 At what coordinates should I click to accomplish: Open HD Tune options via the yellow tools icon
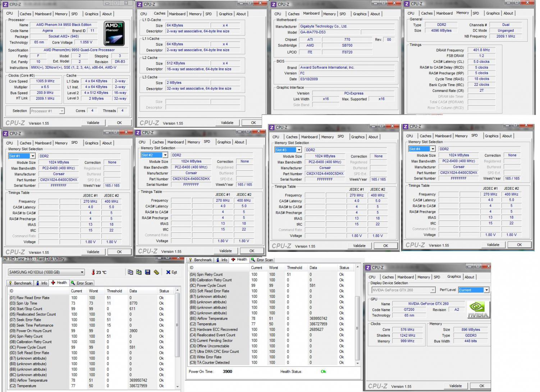click(156, 272)
